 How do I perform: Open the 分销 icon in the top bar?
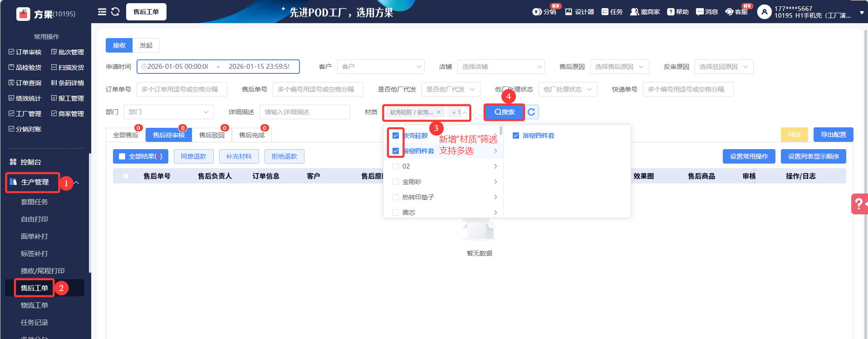(537, 12)
